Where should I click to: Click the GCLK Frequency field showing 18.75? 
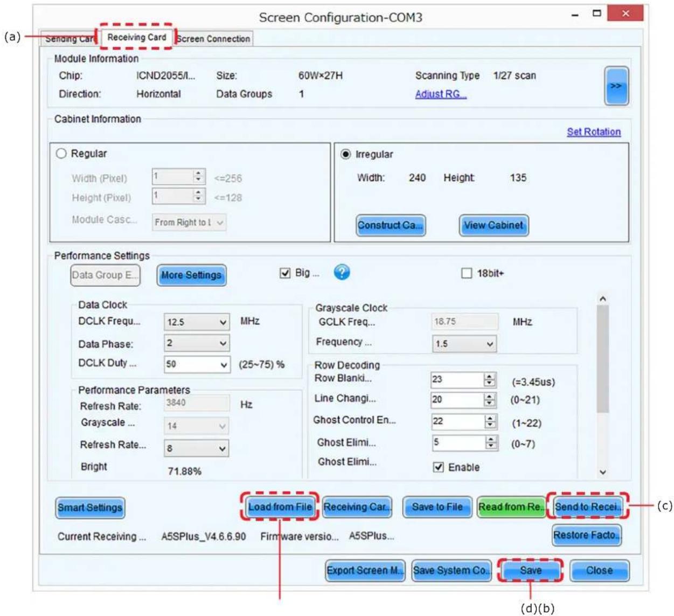(464, 322)
